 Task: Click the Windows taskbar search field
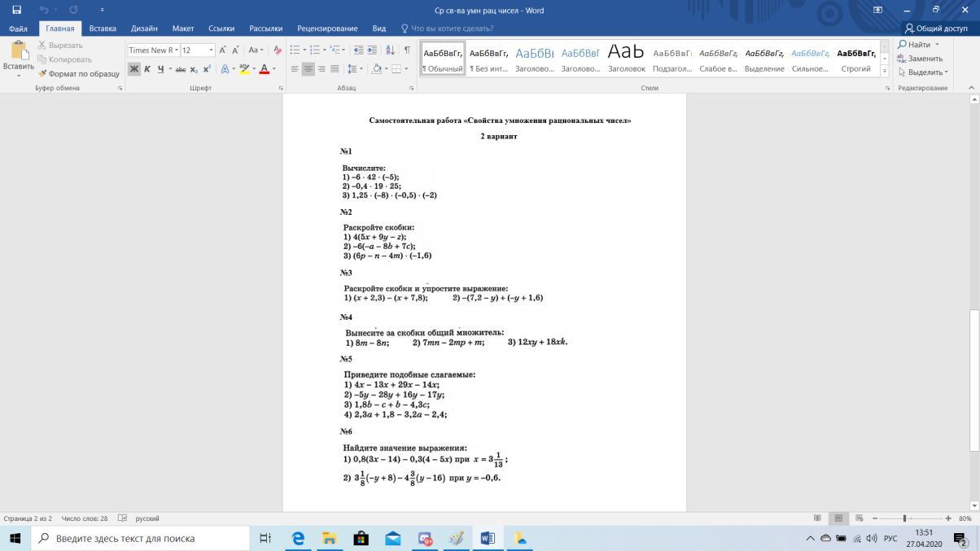click(x=140, y=538)
